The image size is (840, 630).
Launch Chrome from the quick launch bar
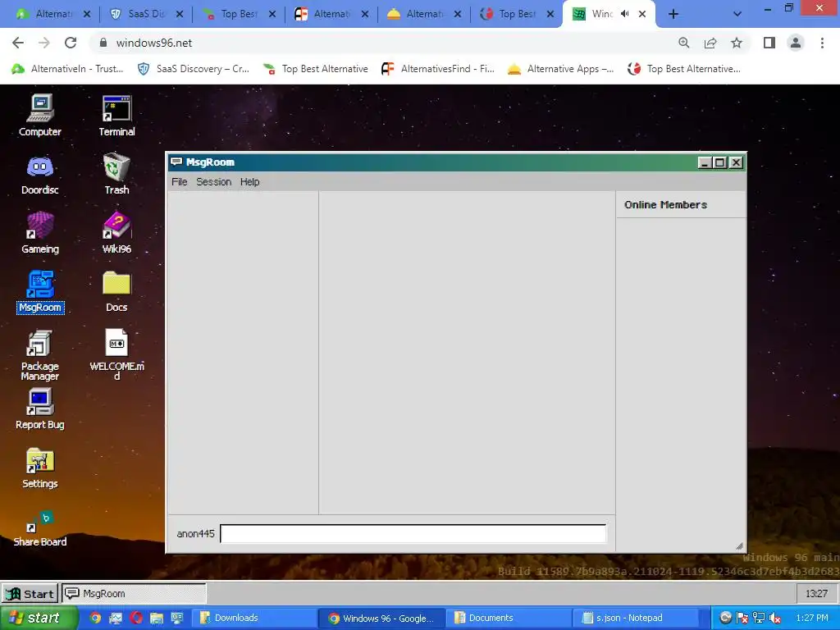95,618
